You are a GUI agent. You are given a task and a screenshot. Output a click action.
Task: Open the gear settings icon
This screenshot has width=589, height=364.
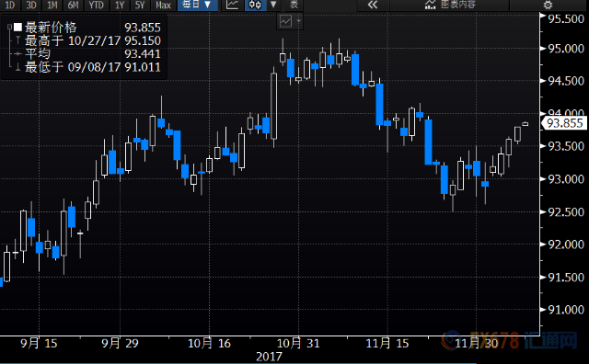point(549,5)
